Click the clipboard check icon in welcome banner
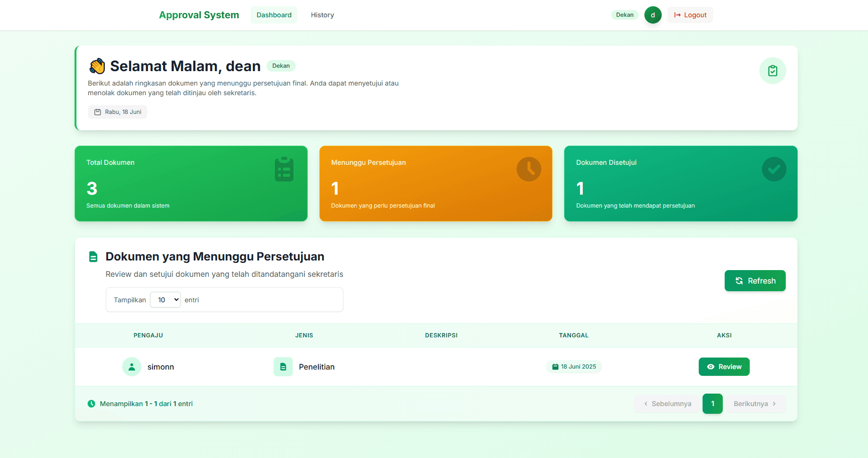The height and width of the screenshot is (458, 868). tap(772, 71)
